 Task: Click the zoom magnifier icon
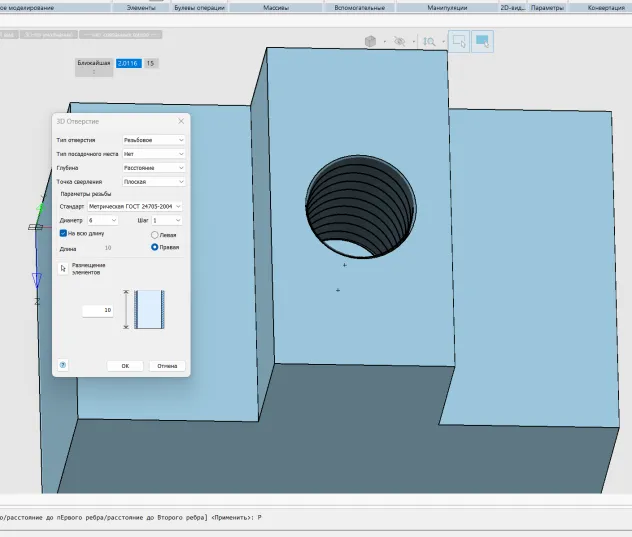click(429, 41)
